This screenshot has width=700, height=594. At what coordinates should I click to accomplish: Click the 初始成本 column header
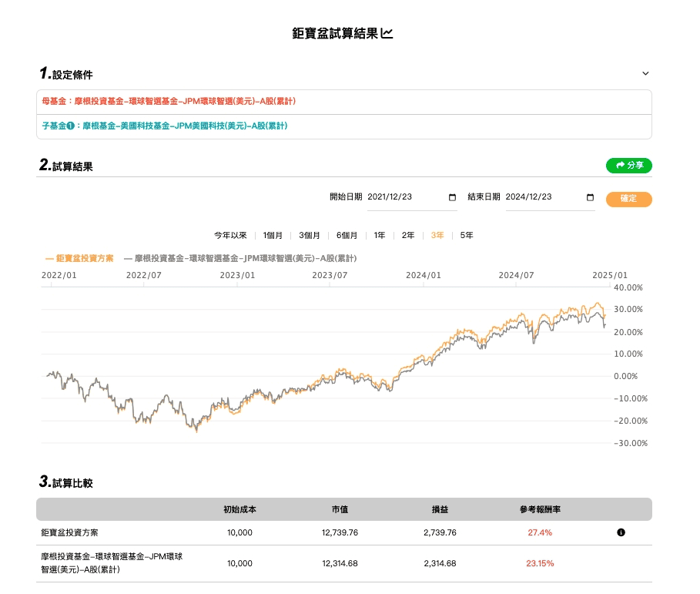point(239,509)
